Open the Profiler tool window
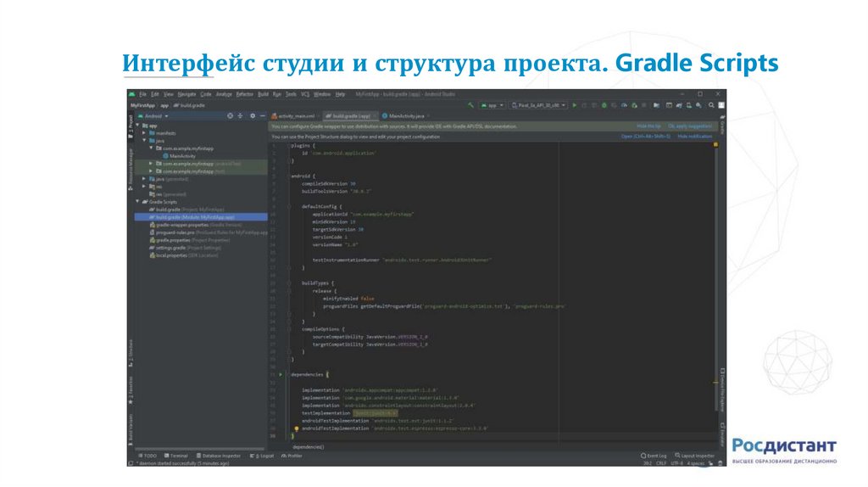This screenshot has height=487, width=868. [x=292, y=456]
